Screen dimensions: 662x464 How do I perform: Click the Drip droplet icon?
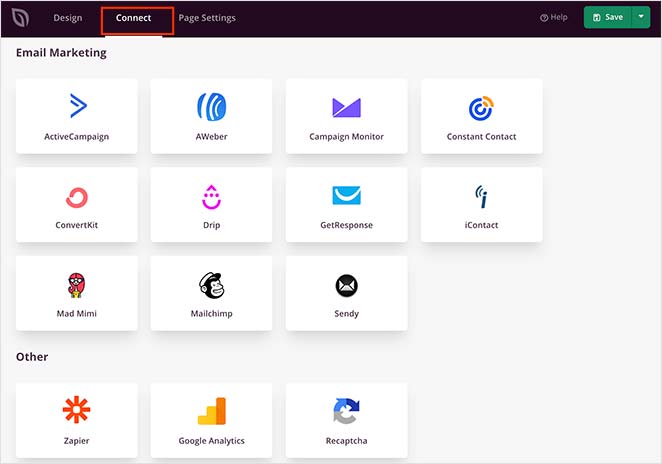pos(211,196)
